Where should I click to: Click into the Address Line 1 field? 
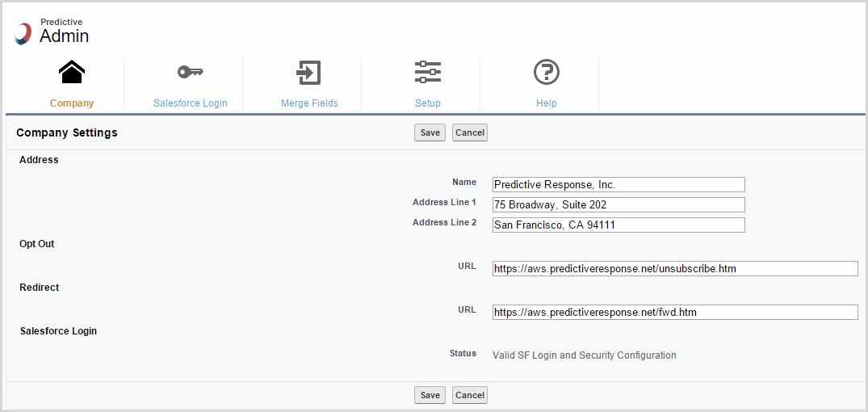click(x=618, y=205)
